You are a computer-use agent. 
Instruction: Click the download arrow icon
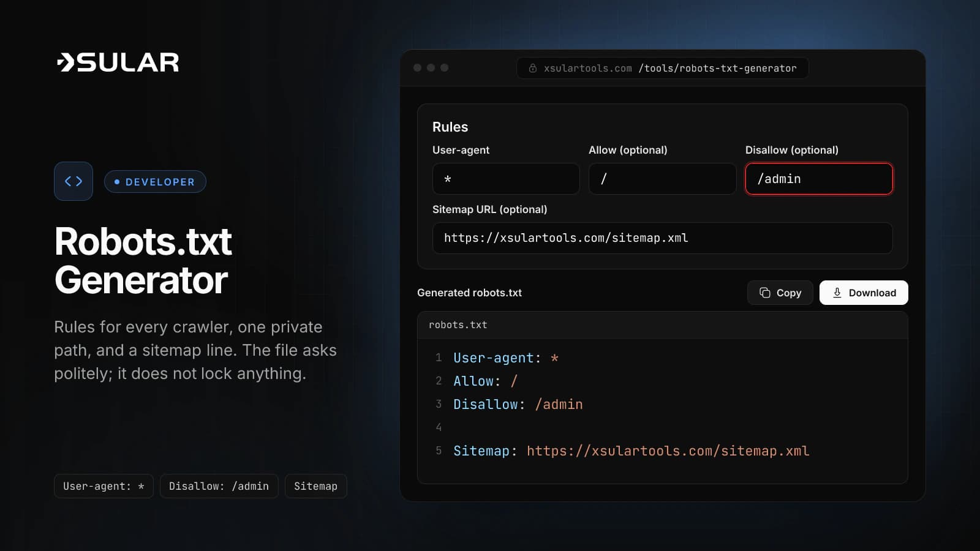(837, 293)
